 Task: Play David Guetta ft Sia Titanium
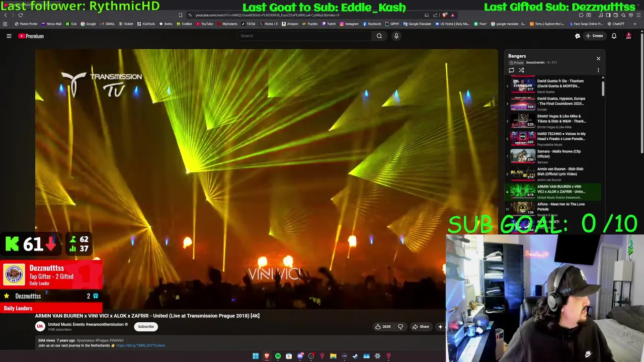(x=553, y=86)
